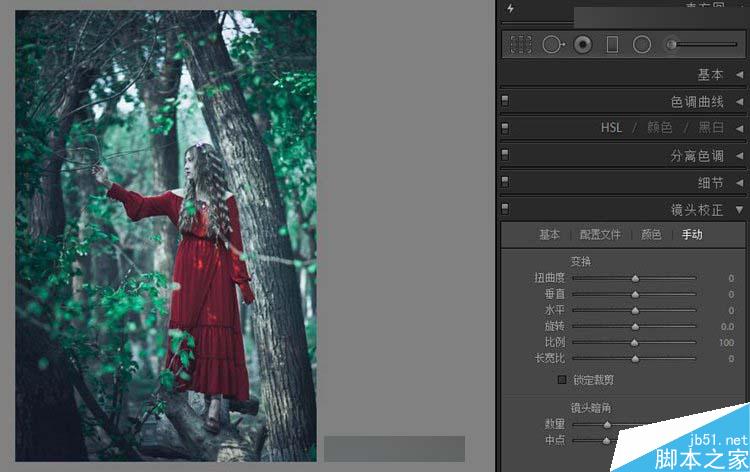The image size is (750, 472).
Task: Click the 旋转 slider handle
Action: (635, 327)
